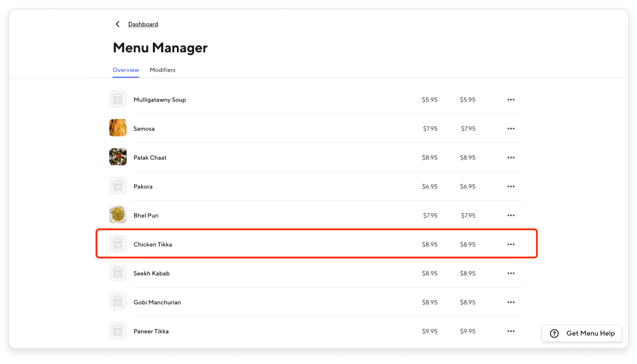Switch to the Modifiers tab

coord(162,70)
